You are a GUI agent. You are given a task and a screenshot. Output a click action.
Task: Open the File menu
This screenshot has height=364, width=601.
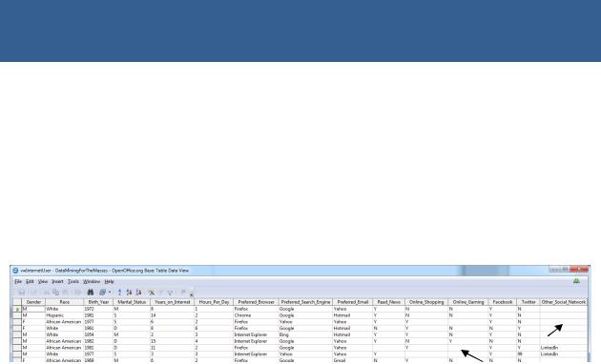point(18,281)
